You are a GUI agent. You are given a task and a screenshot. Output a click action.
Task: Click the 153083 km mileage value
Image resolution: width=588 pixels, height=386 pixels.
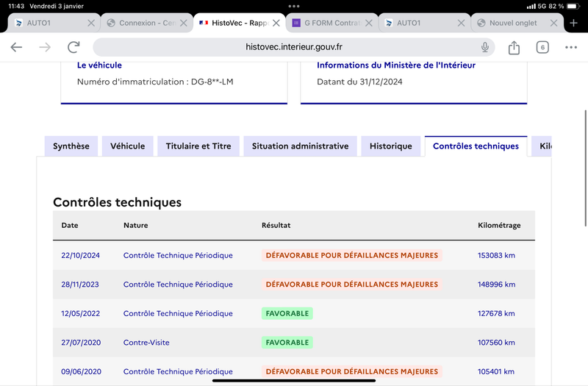496,255
